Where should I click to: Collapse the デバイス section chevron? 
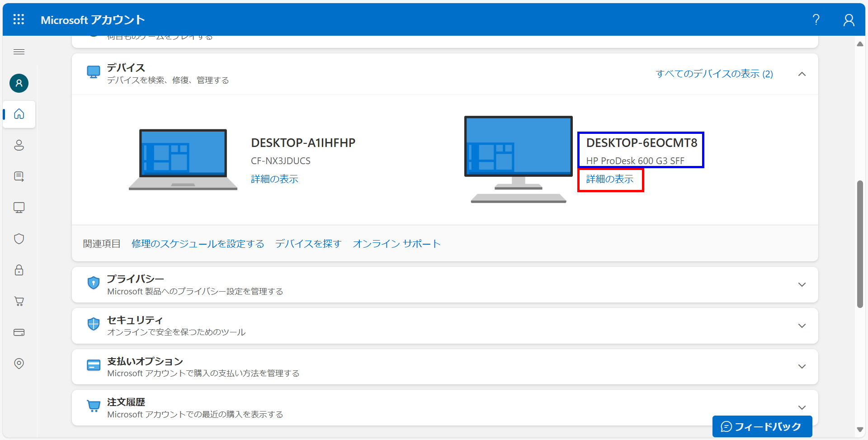pyautogui.click(x=802, y=74)
